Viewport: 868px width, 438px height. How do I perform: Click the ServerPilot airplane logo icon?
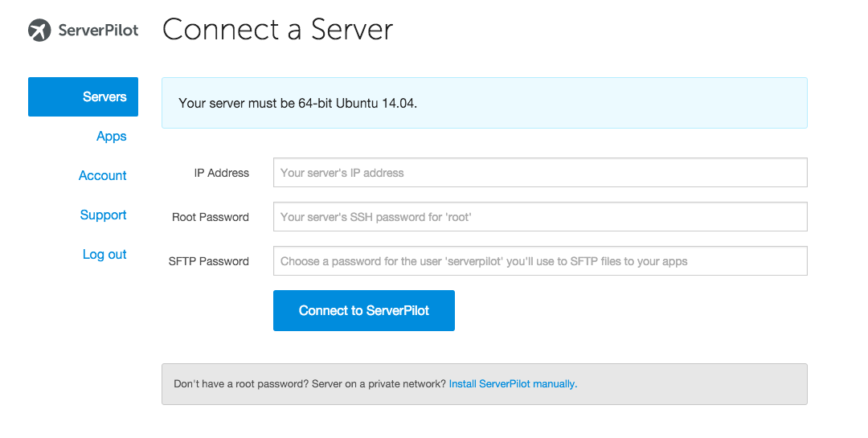pyautogui.click(x=39, y=30)
